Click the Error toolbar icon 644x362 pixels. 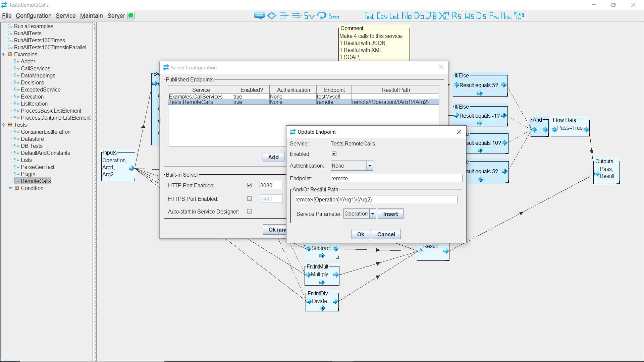(329, 15)
